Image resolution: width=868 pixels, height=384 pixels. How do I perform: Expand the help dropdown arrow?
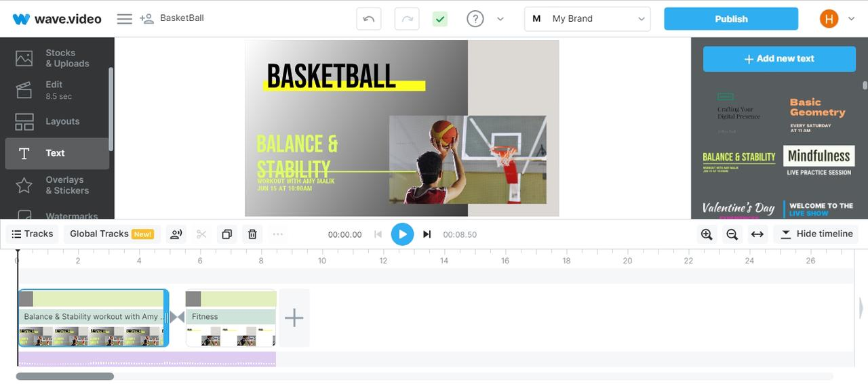pos(500,19)
